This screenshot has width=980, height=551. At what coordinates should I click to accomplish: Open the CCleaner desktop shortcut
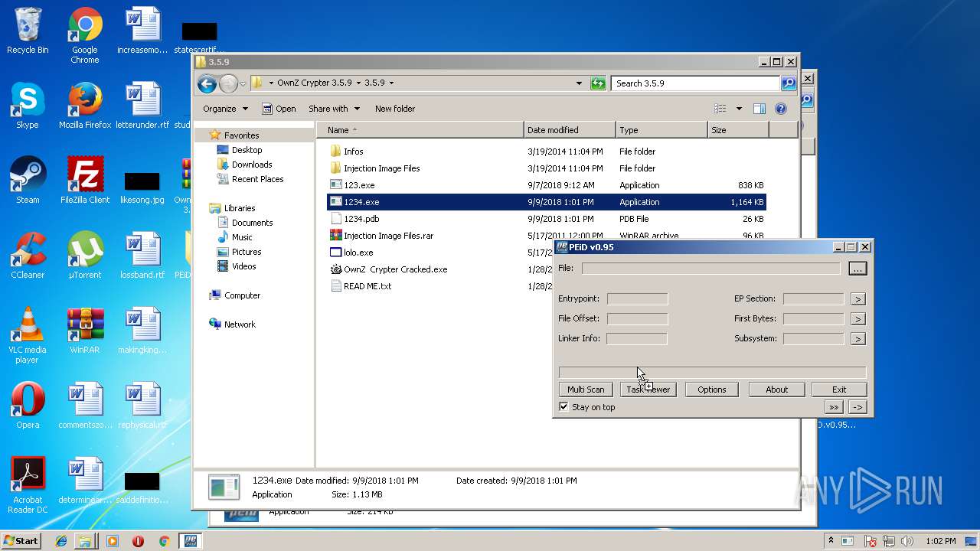click(28, 256)
